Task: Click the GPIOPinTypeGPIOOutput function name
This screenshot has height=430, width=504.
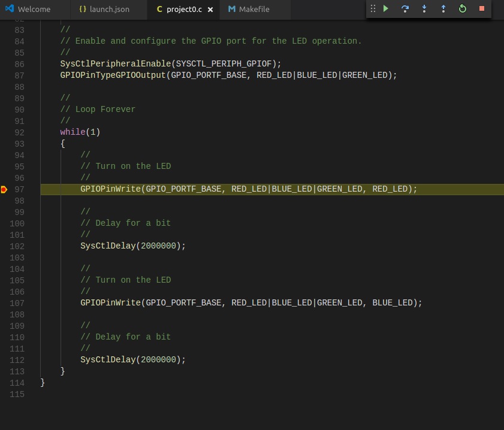Action: [x=113, y=75]
